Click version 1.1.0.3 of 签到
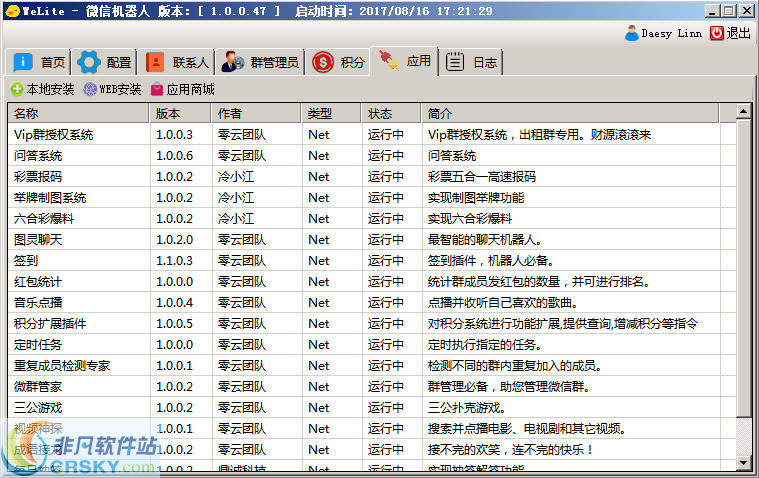759x478 pixels. point(174,261)
